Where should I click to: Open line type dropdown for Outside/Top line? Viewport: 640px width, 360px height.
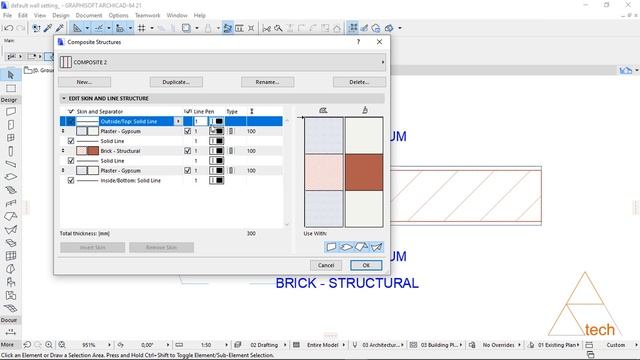click(x=178, y=121)
